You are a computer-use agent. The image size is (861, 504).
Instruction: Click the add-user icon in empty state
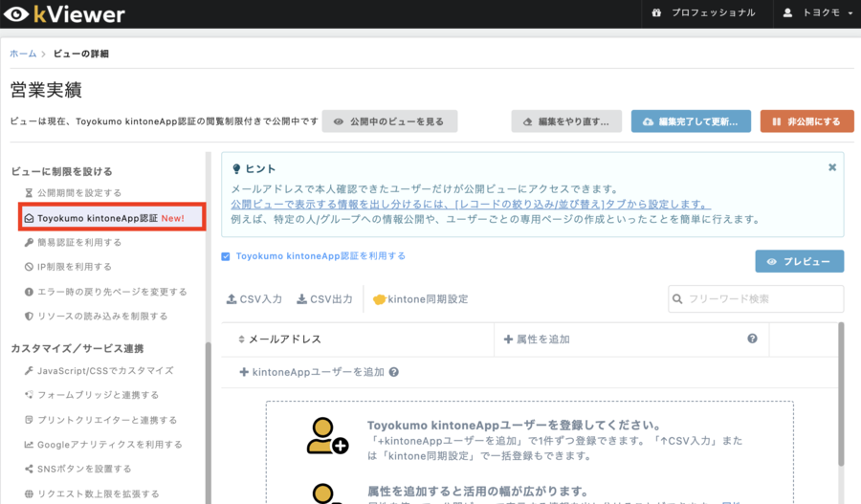(327, 436)
